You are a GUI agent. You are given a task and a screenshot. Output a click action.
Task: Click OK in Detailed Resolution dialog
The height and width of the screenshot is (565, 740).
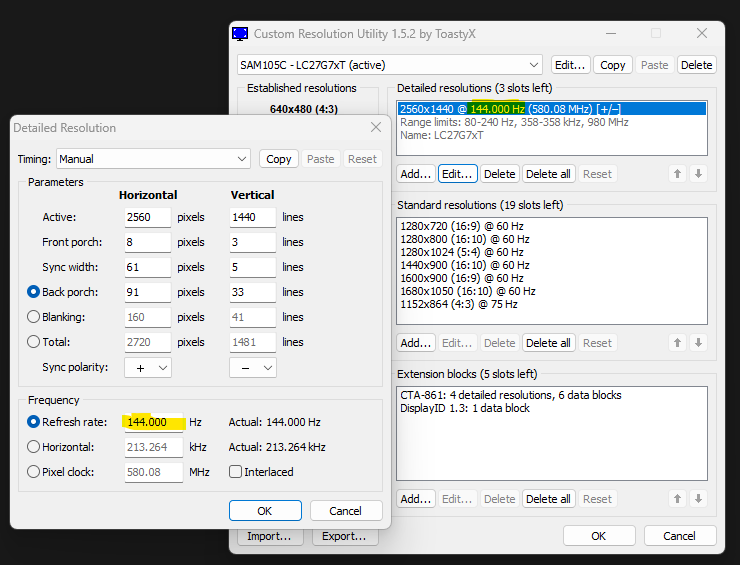[265, 511]
